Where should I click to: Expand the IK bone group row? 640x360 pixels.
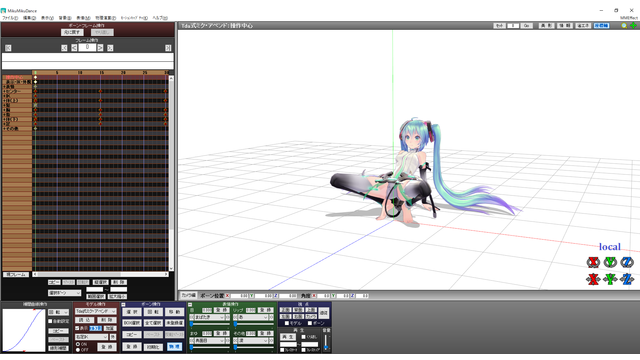click(4, 96)
